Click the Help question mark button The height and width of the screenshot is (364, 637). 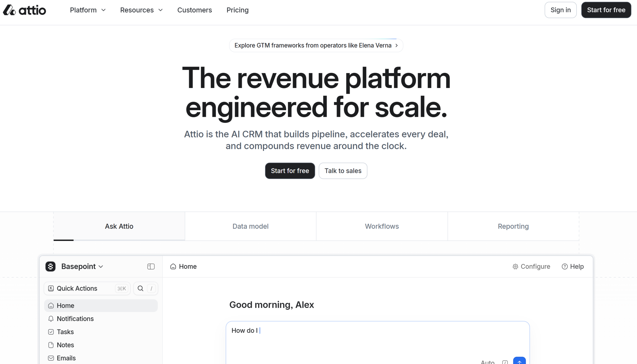(x=573, y=267)
